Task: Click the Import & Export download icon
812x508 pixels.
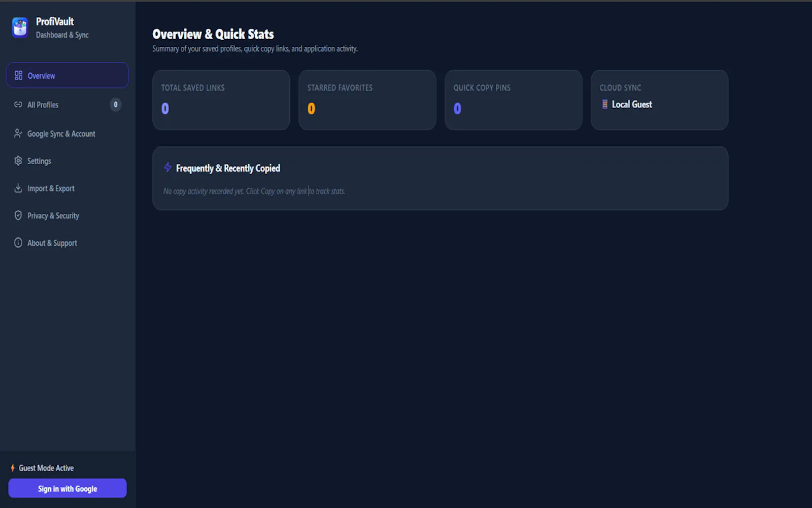Action: click(18, 188)
